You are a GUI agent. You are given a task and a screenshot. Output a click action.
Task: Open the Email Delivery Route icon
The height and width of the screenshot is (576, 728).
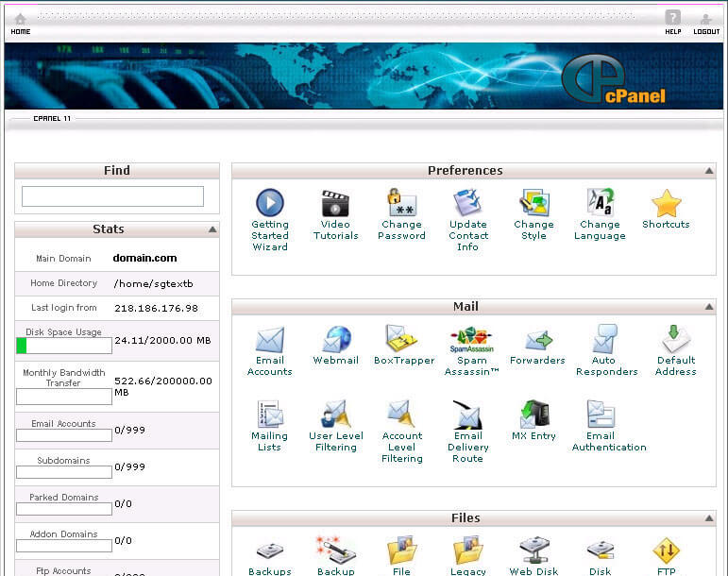pyautogui.click(x=467, y=415)
